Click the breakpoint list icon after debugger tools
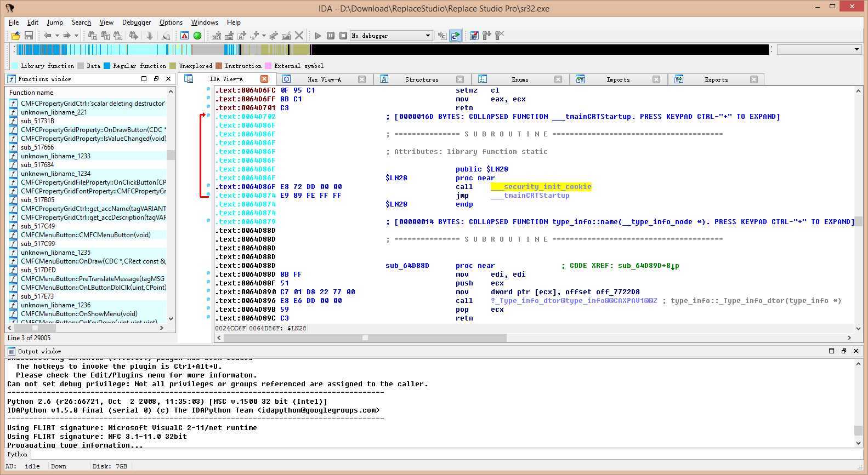Image resolution: width=868 pixels, height=475 pixels. (474, 36)
